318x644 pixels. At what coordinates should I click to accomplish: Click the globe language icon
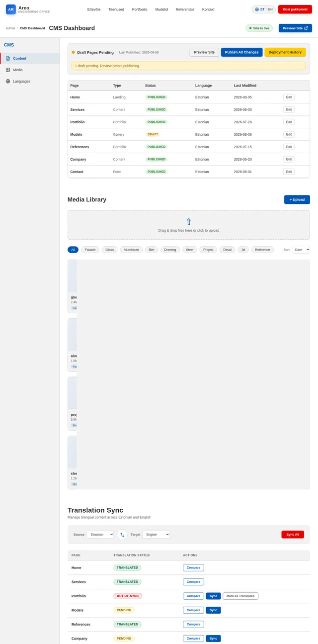point(257,9)
